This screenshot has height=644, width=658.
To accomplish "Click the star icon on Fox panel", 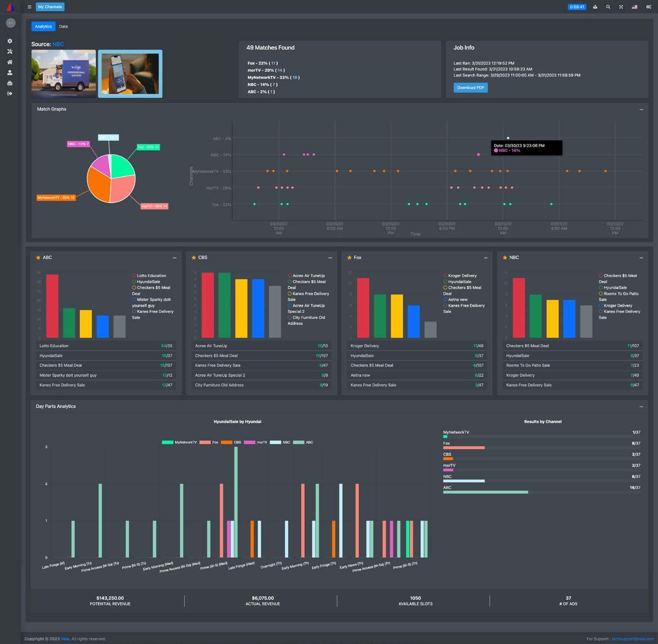I will (x=349, y=258).
